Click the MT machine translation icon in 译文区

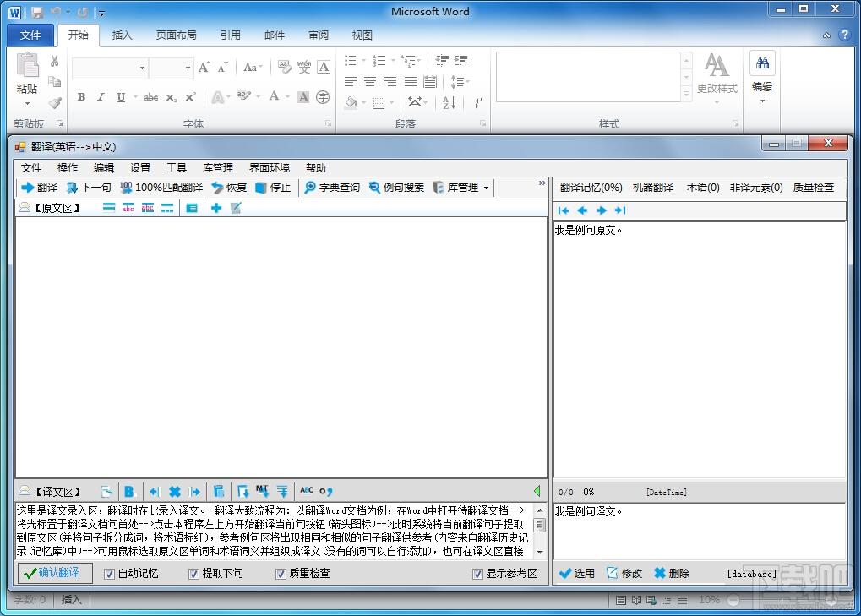coord(262,492)
